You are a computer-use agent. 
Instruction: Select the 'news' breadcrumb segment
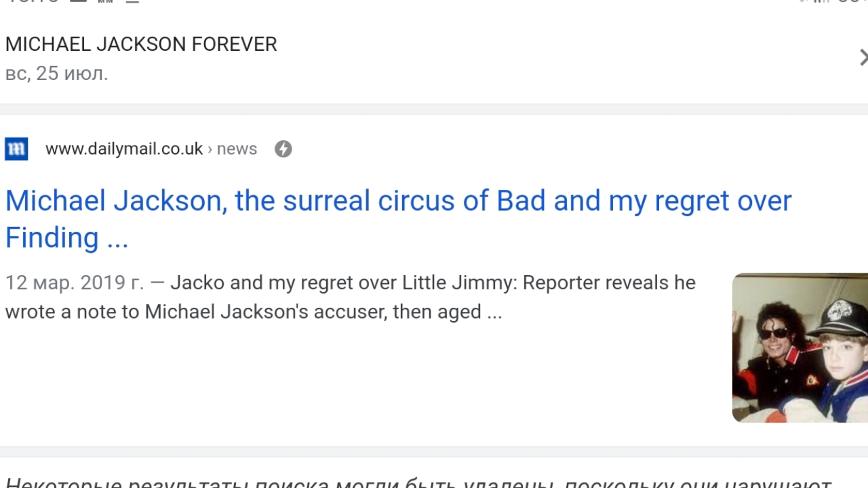tap(237, 148)
